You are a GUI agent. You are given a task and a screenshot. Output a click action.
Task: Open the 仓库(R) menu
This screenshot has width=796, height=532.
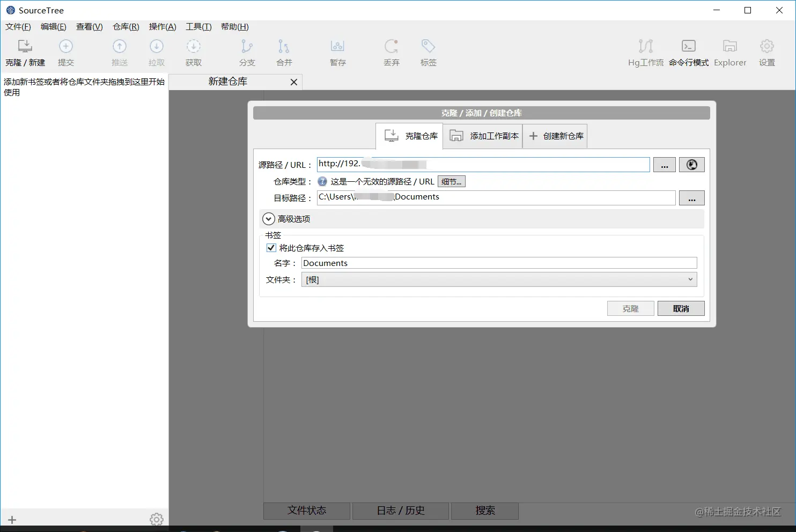tap(125, 27)
